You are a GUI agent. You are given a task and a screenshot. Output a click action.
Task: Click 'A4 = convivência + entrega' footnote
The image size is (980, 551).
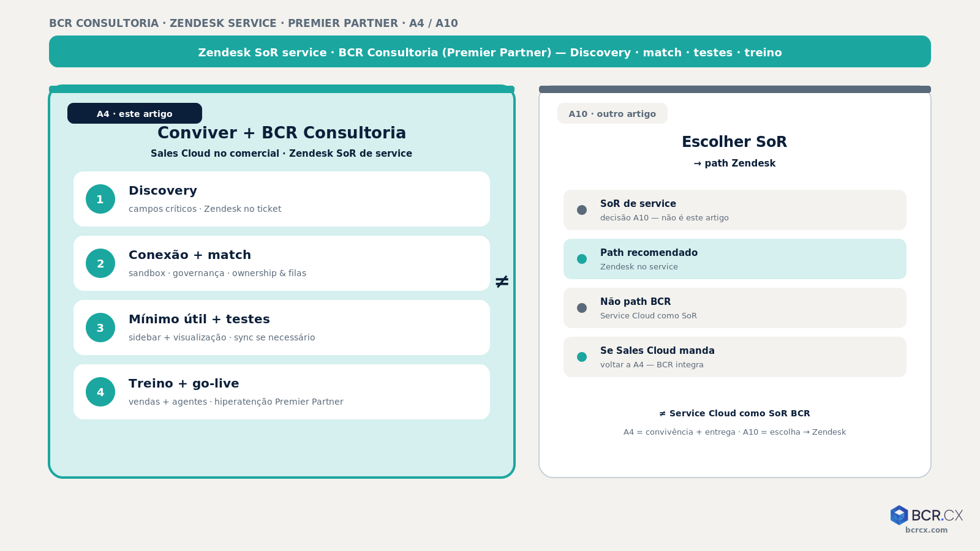(x=679, y=432)
